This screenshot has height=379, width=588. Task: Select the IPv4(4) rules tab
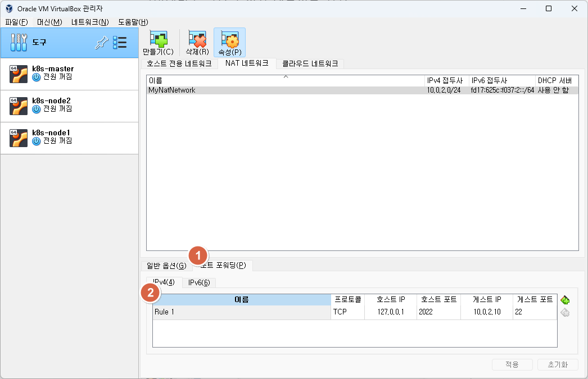coord(164,282)
